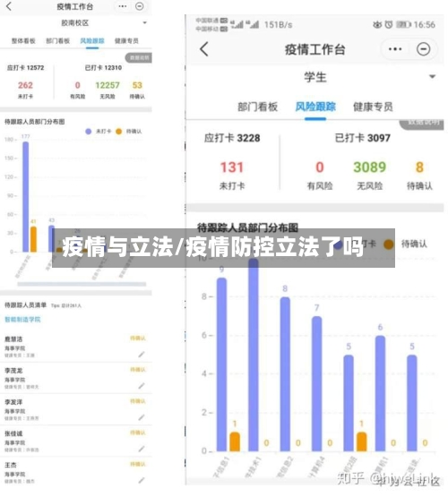
Task: Open 健康专员 tab on the 学生 screen
Action: click(373, 107)
